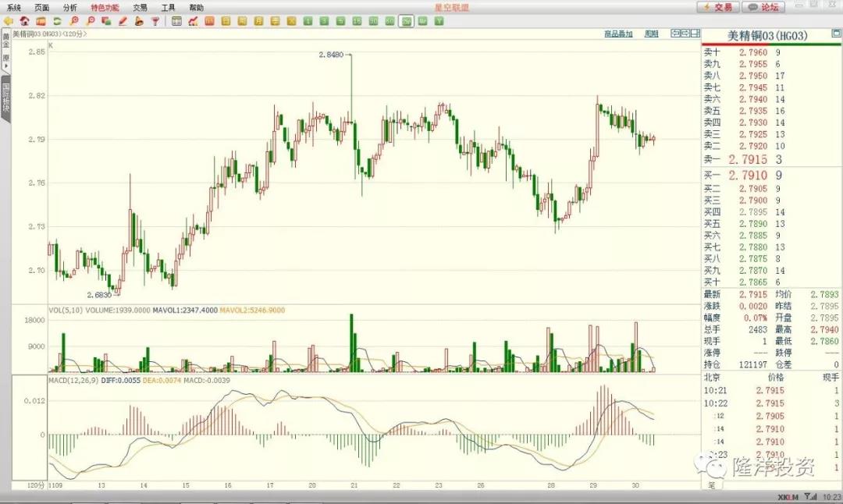
Task: Click the overlapping windows toolbar icon
Action: [x=106, y=22]
